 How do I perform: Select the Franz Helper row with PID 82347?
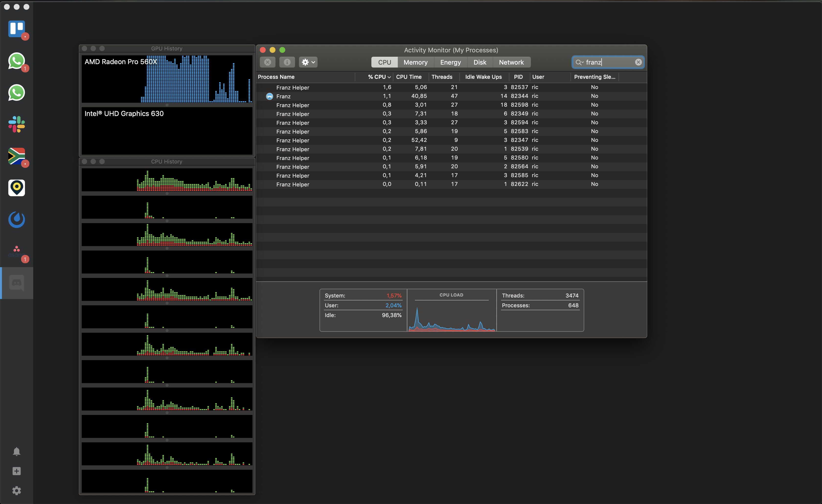click(x=451, y=140)
